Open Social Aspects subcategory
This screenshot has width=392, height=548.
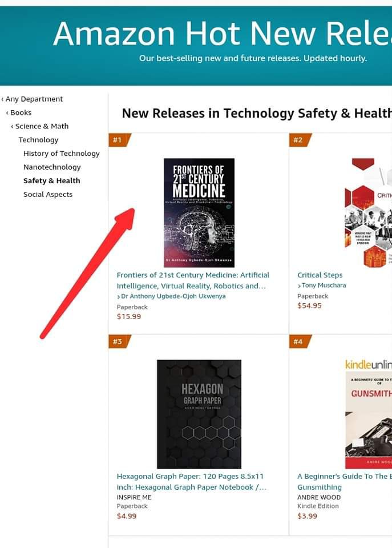[48, 194]
